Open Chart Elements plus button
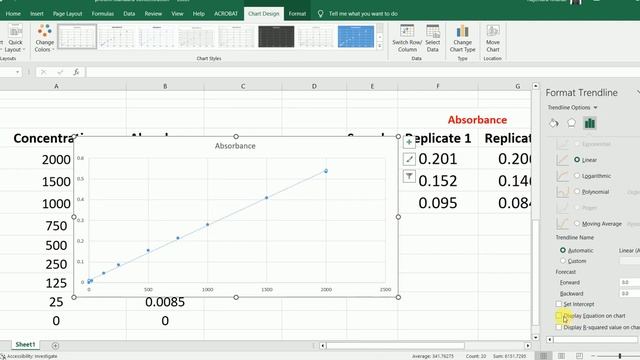Screen dimensions: 640x360 [x=409, y=142]
